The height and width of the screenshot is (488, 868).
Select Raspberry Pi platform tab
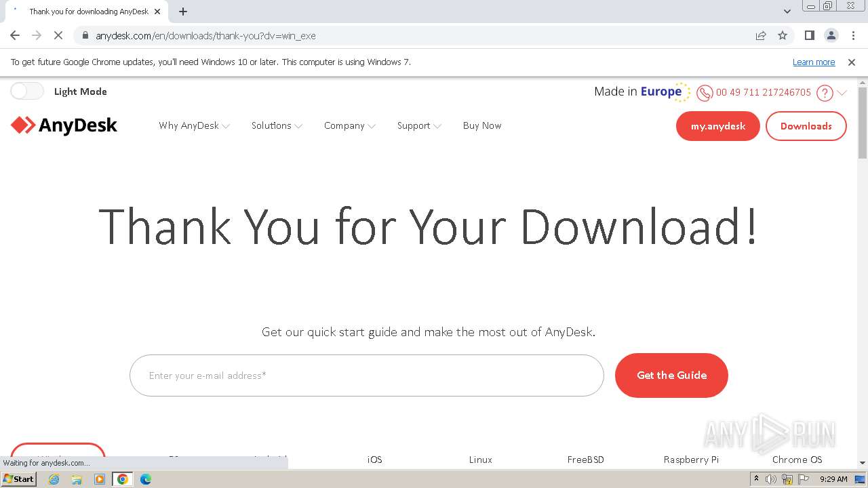tap(691, 460)
